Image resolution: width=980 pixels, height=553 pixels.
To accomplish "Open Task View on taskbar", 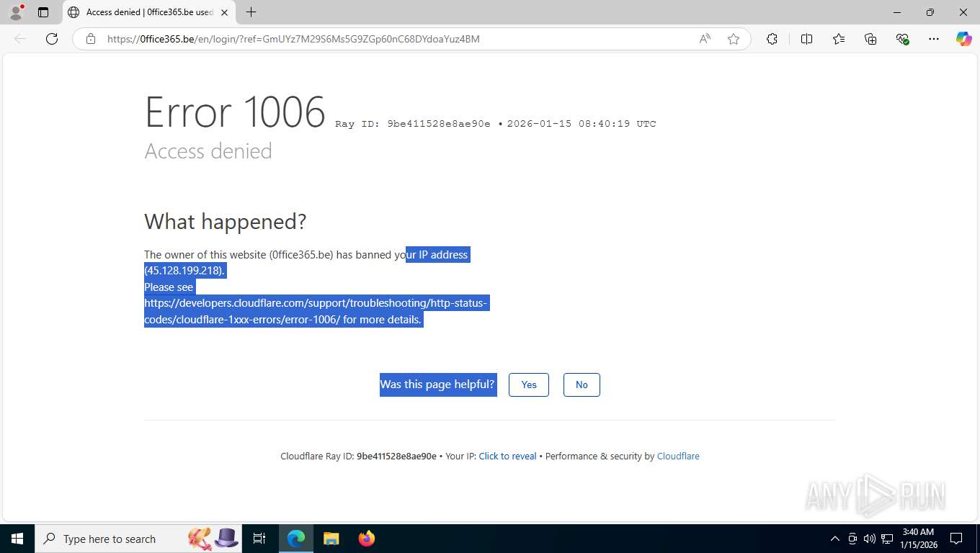I will tap(259, 539).
